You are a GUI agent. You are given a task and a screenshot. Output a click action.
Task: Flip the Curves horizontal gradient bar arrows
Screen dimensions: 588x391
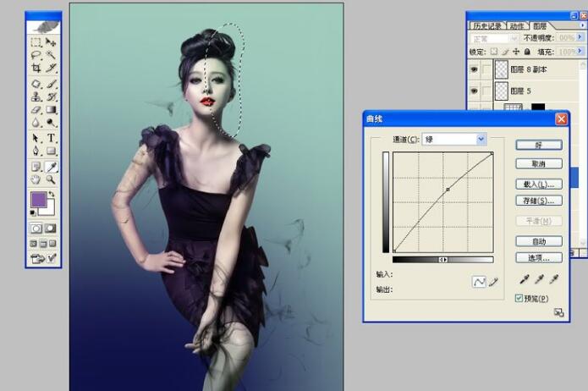[442, 260]
